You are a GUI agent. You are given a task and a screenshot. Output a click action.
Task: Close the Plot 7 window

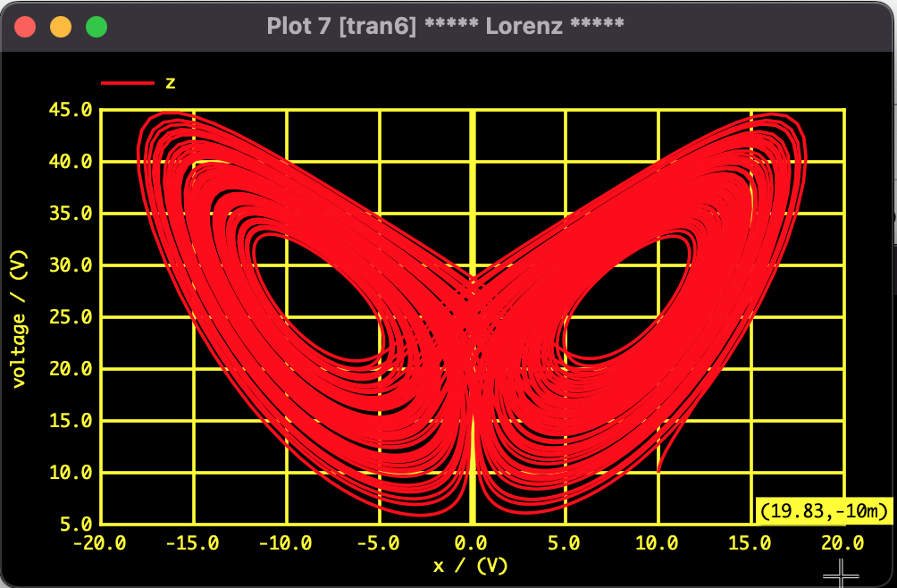point(25,27)
